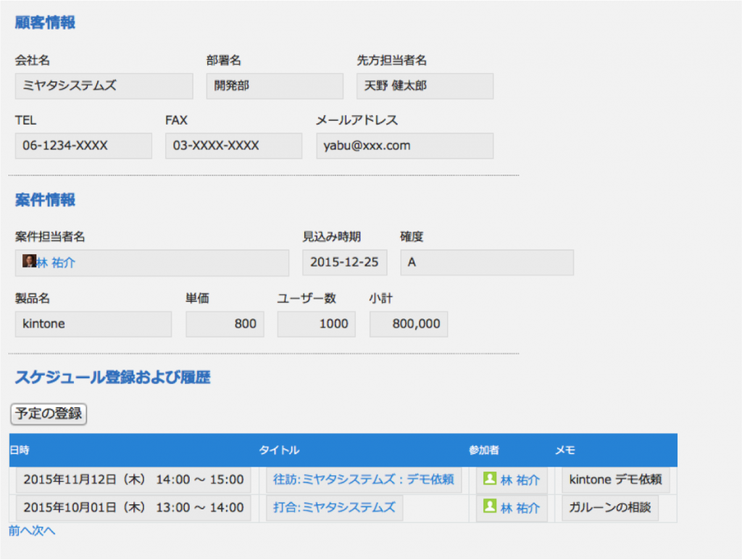Click the TEL field showing 06-1234-XXXX
Image resolution: width=742 pixels, height=560 pixels.
83,146
